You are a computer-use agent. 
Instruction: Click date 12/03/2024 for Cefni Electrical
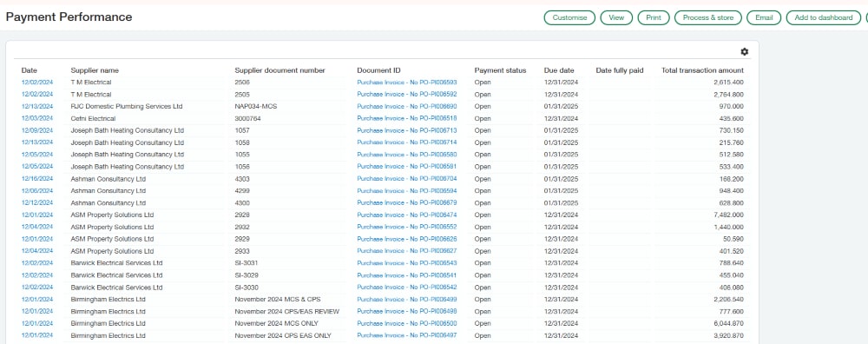tap(37, 118)
